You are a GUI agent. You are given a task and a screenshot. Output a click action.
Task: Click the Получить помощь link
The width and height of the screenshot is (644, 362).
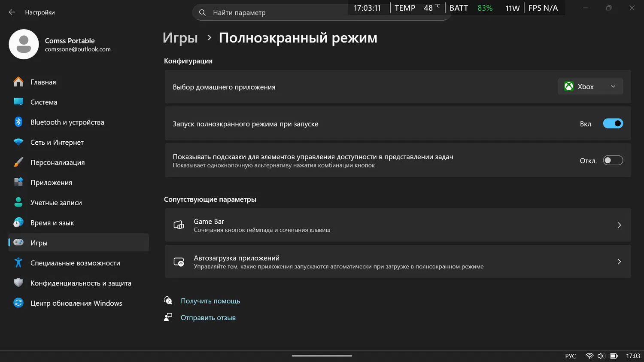(x=210, y=301)
